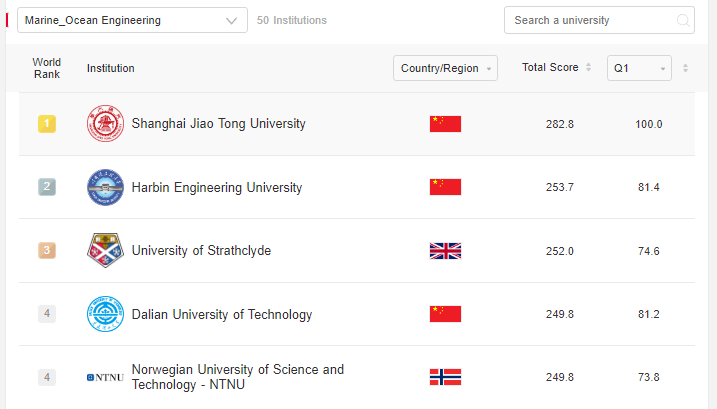This screenshot has height=409, width=717.
Task: Click the rank 1 gold badge
Action: pyautogui.click(x=47, y=124)
